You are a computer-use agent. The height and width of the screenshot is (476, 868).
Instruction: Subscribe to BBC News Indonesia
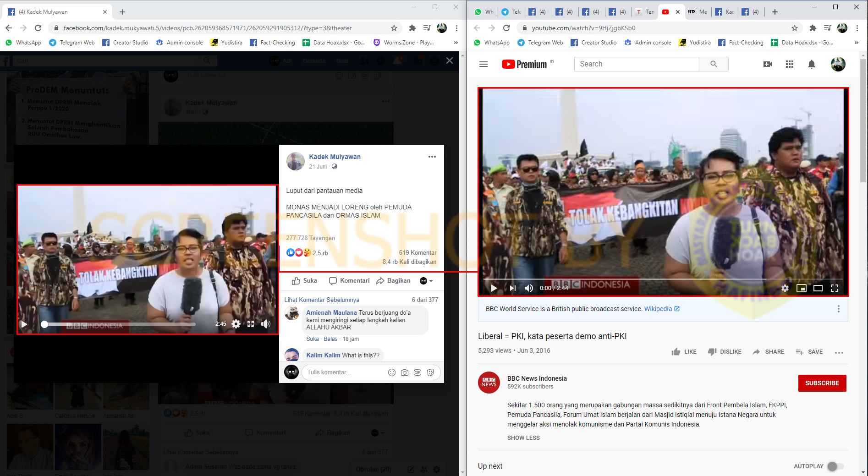pyautogui.click(x=822, y=383)
